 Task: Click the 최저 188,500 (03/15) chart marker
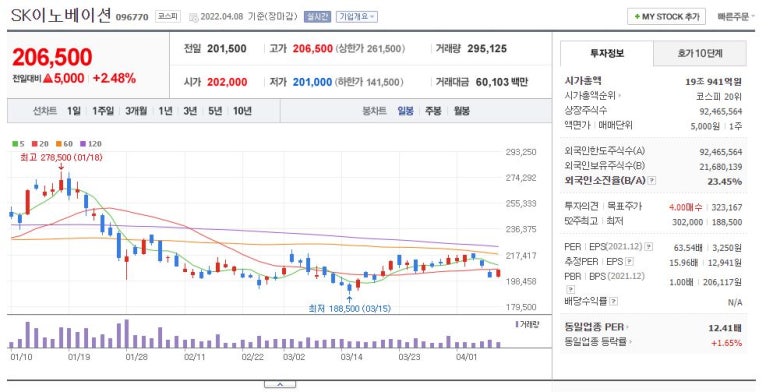point(349,308)
